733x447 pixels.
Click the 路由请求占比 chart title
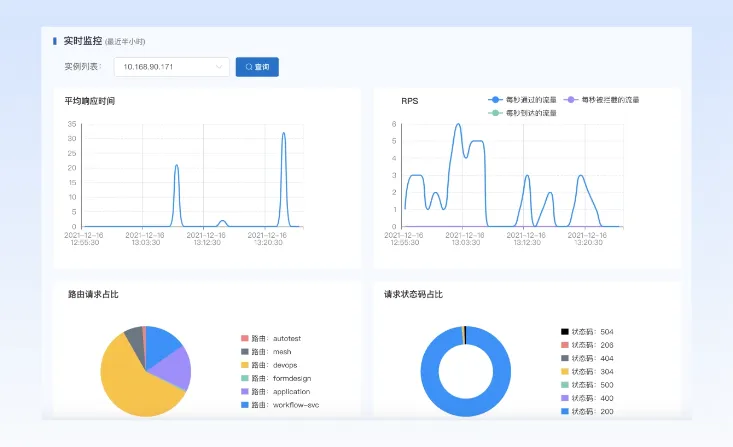93,294
